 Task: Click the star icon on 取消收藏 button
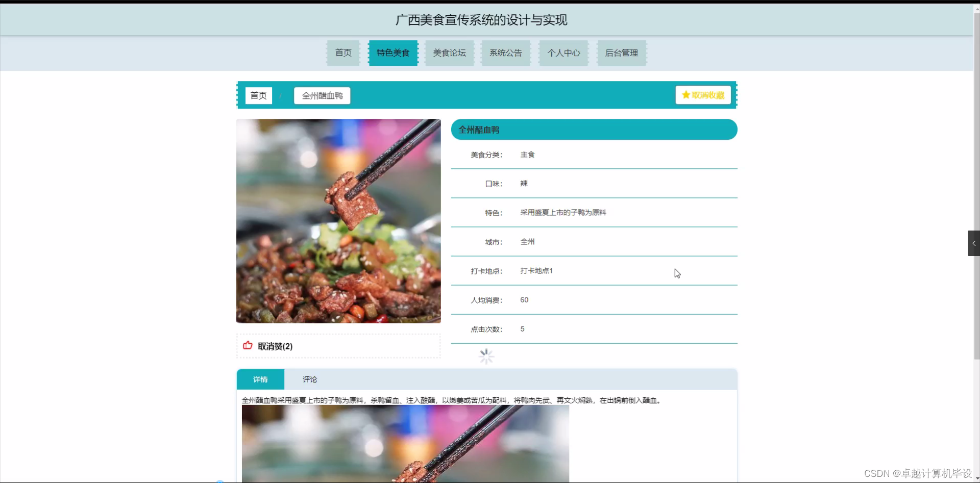click(685, 94)
